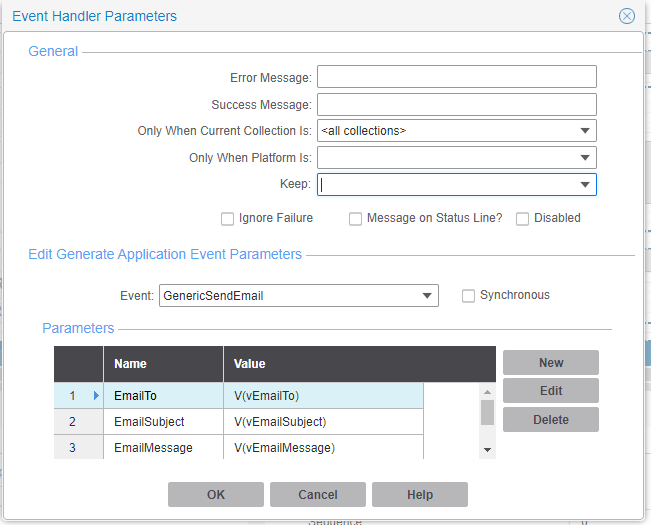Click the current-row arrow indicator on row 1

coord(96,396)
